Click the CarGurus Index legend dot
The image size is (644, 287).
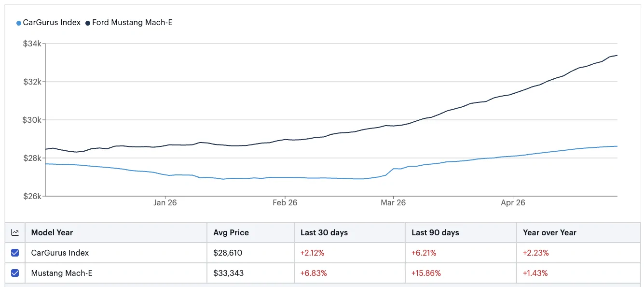pyautogui.click(x=19, y=23)
